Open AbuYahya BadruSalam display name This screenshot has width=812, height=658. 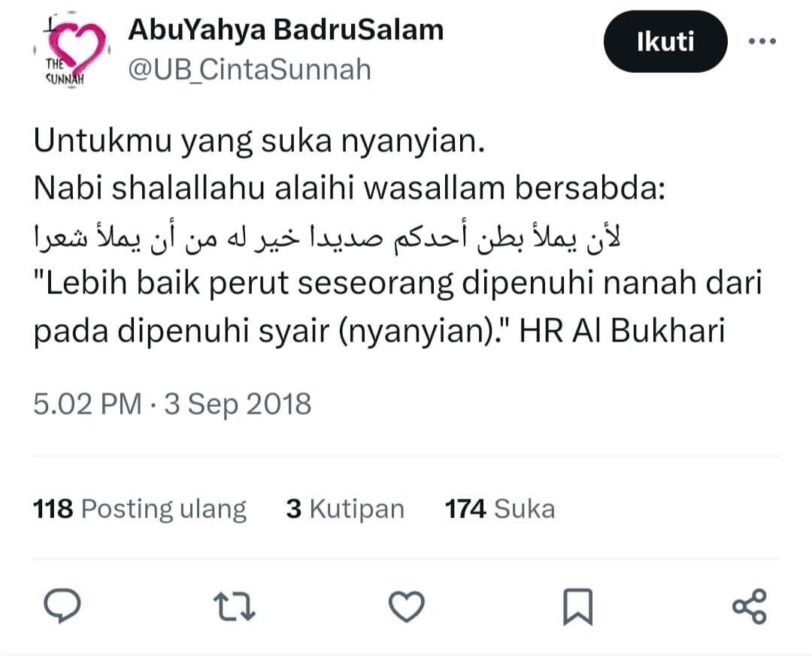tap(286, 30)
